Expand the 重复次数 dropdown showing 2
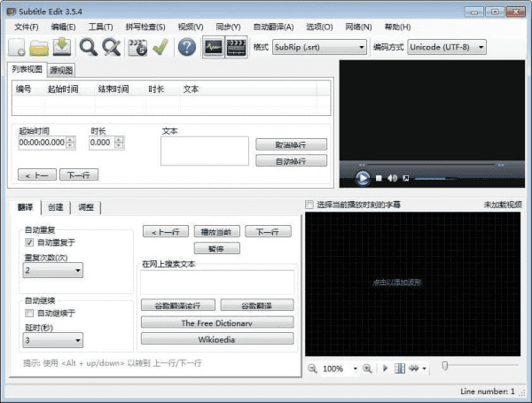 (53, 270)
